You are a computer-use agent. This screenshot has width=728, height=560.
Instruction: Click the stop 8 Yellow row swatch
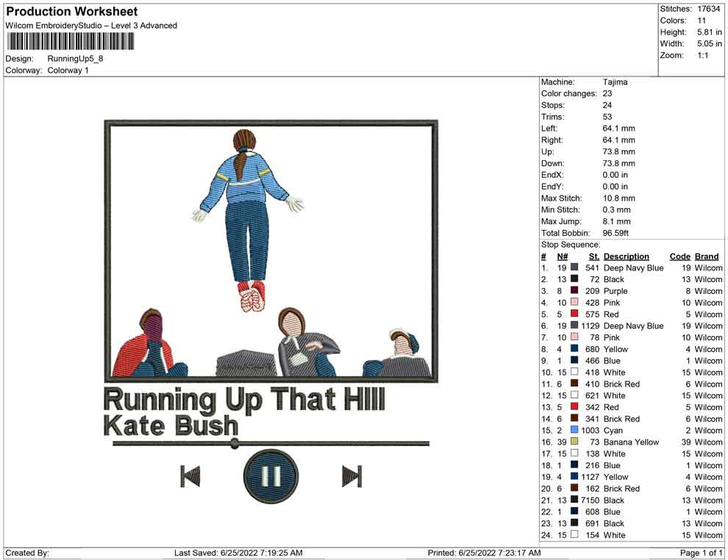[x=574, y=348]
